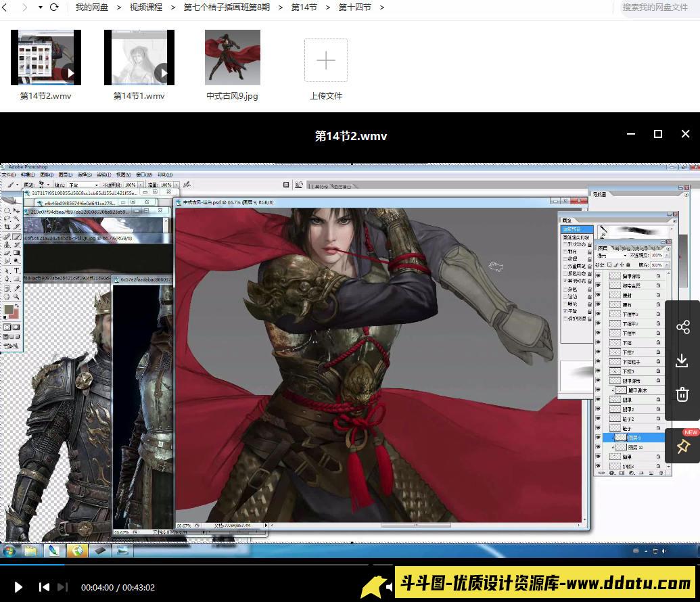700x602 pixels.
Task: Click the background color swatch in toolbox
Action: pyautogui.click(x=16, y=315)
